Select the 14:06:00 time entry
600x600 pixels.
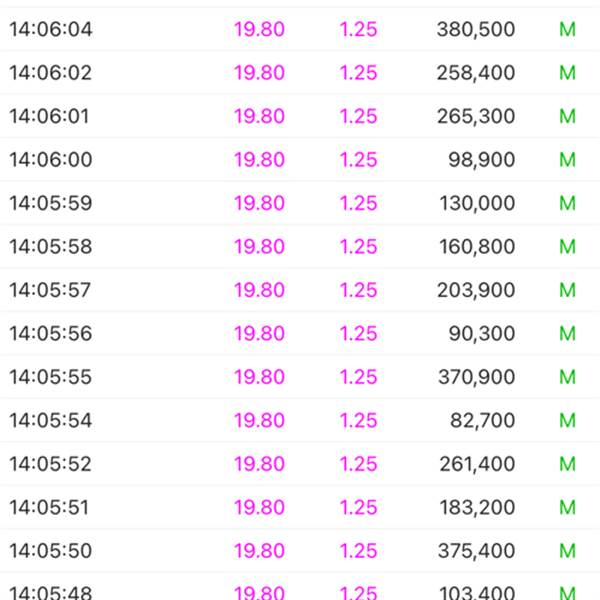click(51, 160)
